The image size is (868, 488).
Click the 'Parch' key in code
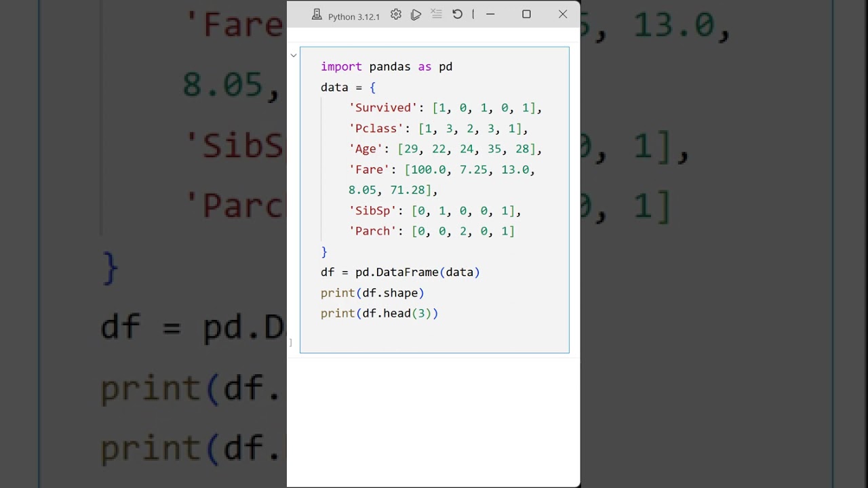pyautogui.click(x=373, y=231)
